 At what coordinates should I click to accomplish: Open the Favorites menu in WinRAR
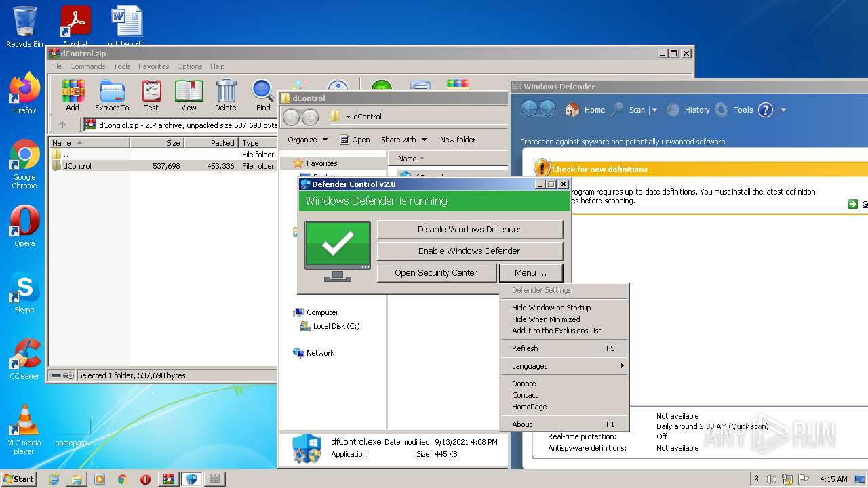tap(154, 66)
